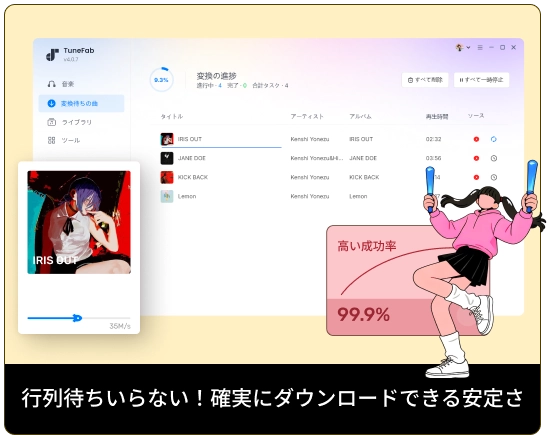This screenshot has height=439, width=547.
Task: Click the spinning converting icon for IRIS OUT
Action: [494, 139]
